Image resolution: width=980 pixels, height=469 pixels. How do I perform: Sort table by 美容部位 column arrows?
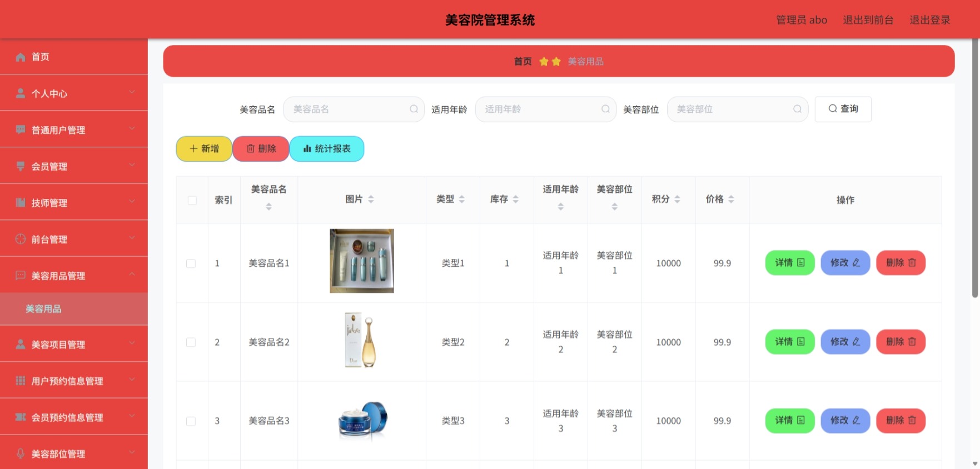(x=614, y=207)
